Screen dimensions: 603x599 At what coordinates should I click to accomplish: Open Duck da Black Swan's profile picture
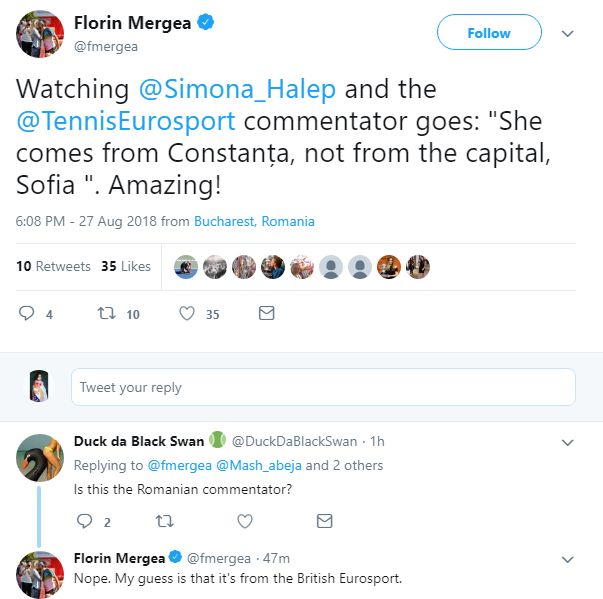tap(41, 457)
